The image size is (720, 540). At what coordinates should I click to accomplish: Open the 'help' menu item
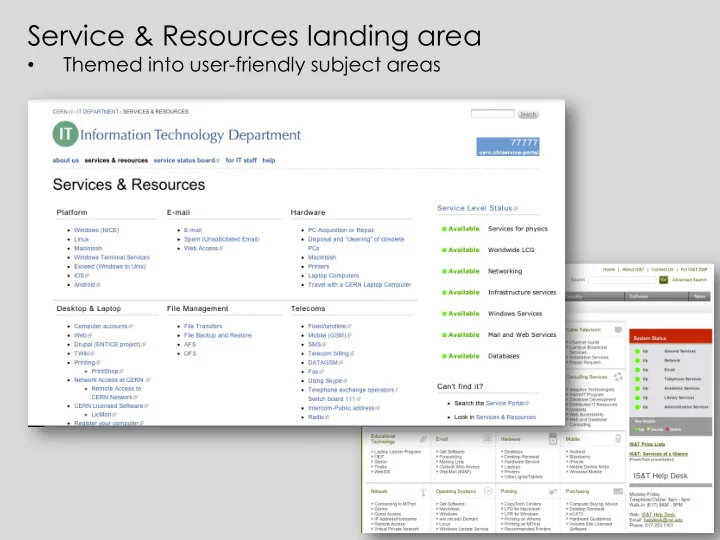point(269,160)
